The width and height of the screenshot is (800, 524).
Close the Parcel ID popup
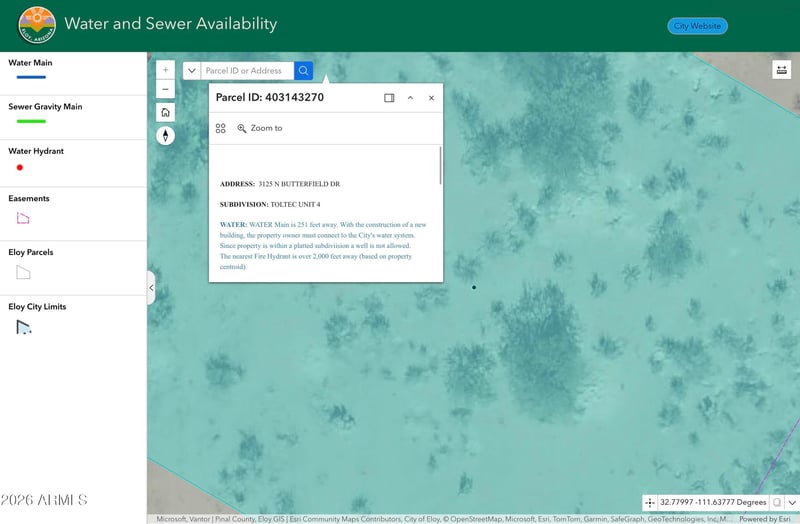point(431,98)
